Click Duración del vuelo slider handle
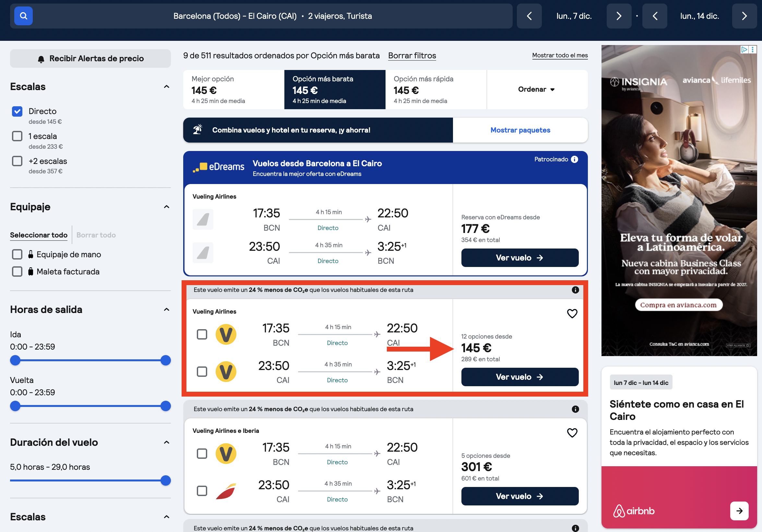Viewport: 762px width, 532px height. coord(166,480)
